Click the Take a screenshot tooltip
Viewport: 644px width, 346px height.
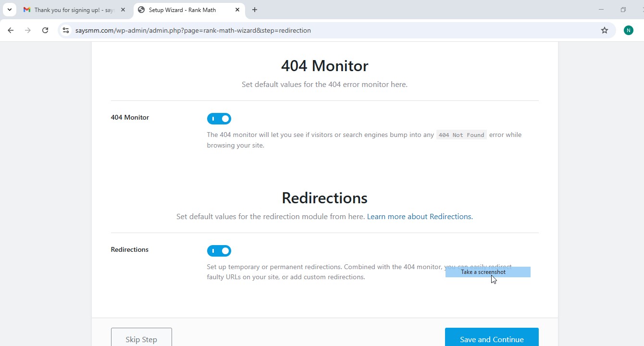coord(483,272)
